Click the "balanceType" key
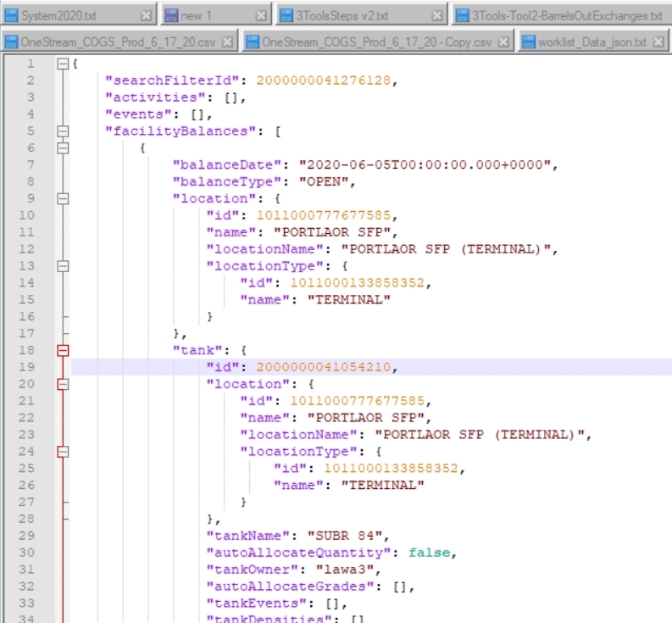Viewport: 672px width, 623px height. [x=227, y=181]
